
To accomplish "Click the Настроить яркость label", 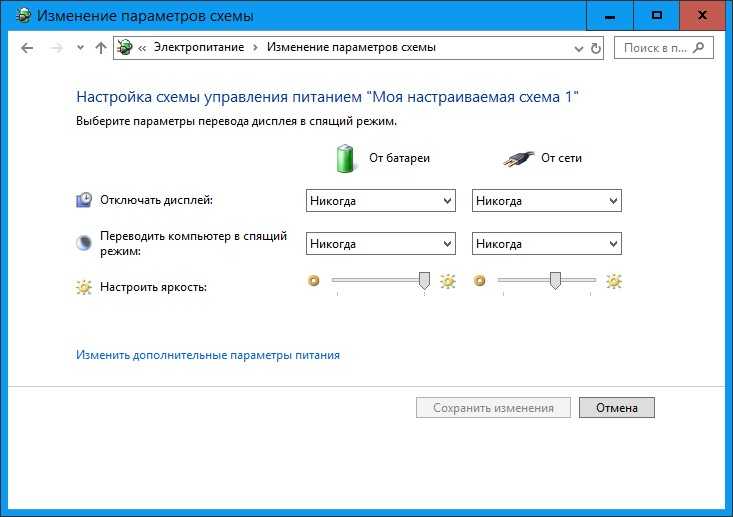I will point(153,287).
